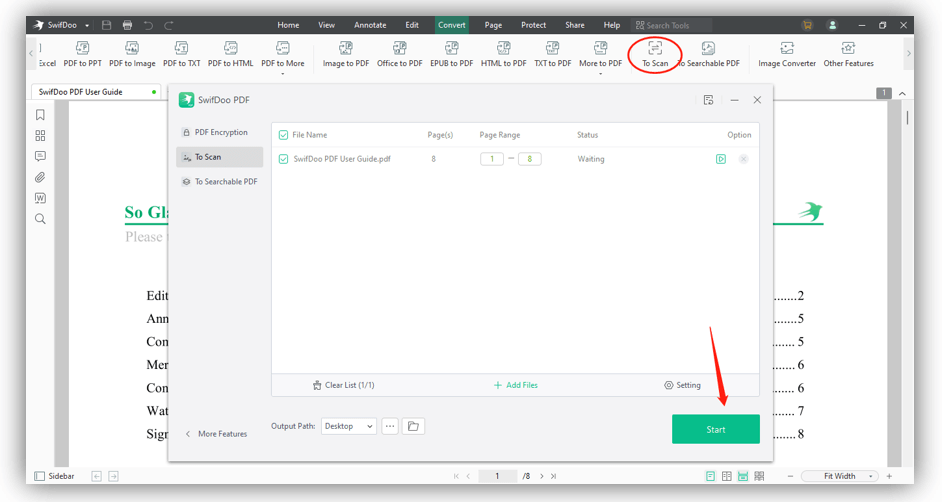Open the PDF to Image converter
The image size is (942, 502).
(x=132, y=54)
